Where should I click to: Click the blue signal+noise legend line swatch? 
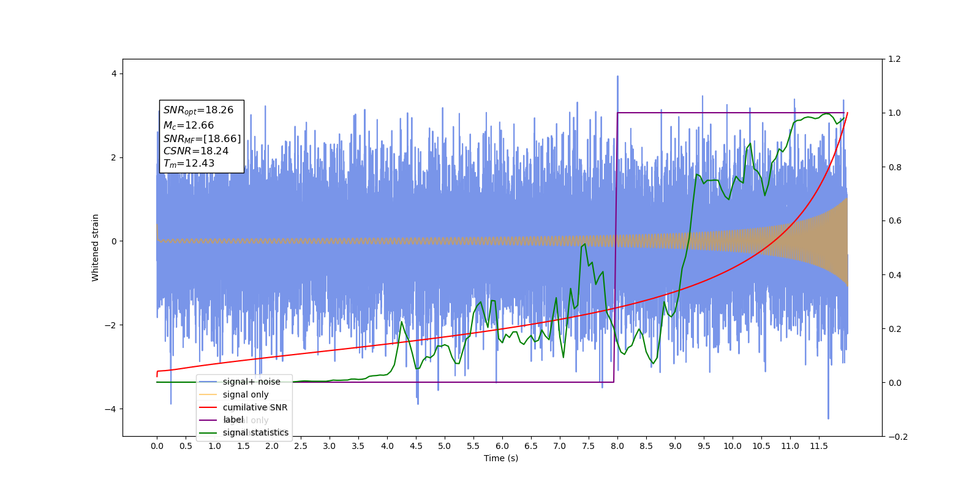208,382
